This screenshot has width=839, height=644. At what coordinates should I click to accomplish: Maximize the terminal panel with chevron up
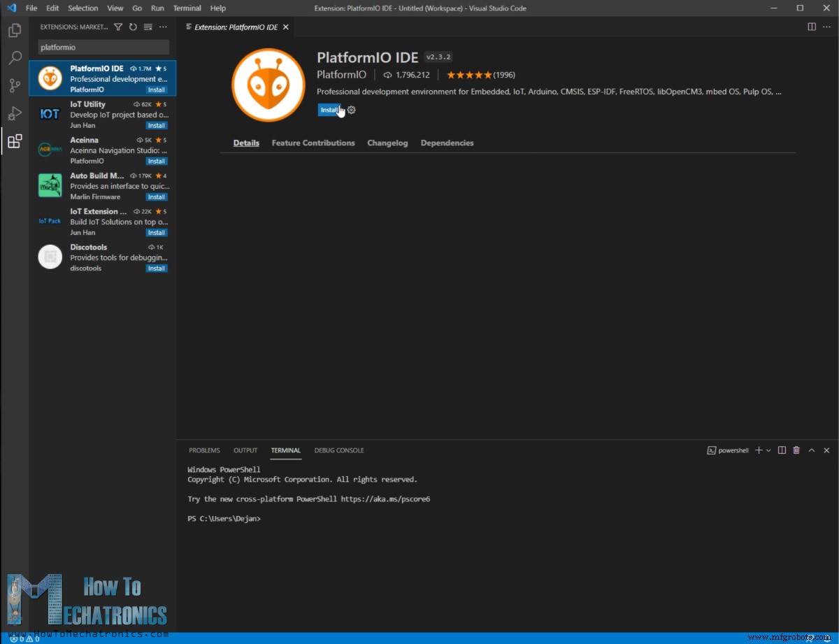pyautogui.click(x=812, y=450)
